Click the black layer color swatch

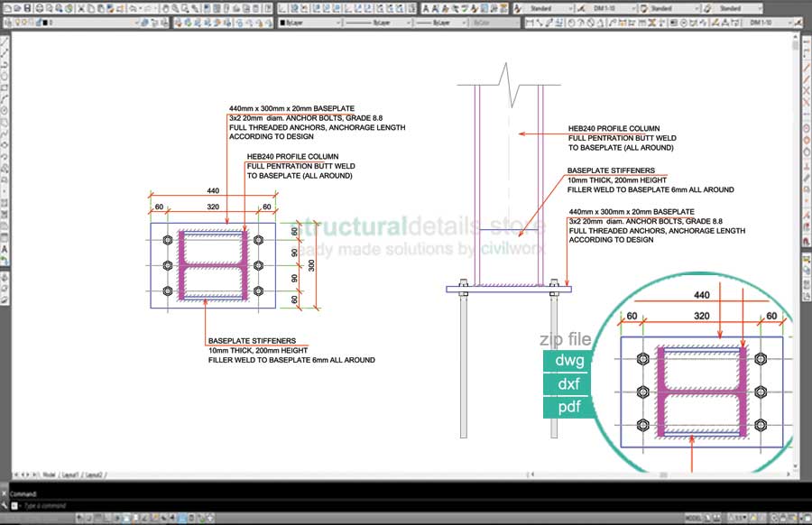pos(44,22)
